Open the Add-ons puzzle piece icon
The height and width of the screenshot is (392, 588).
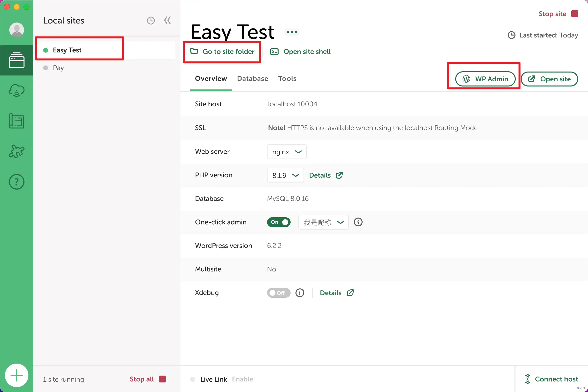pos(16,151)
